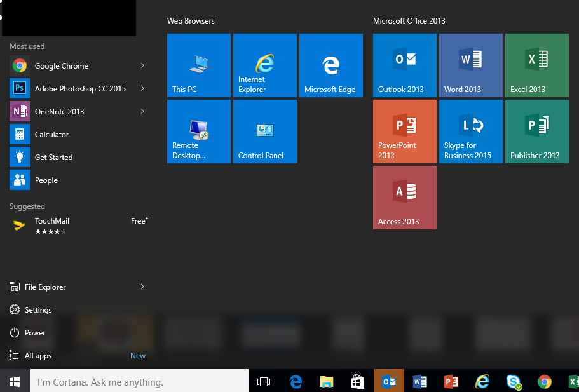Open File Explorer taskbar icon

coord(327,381)
